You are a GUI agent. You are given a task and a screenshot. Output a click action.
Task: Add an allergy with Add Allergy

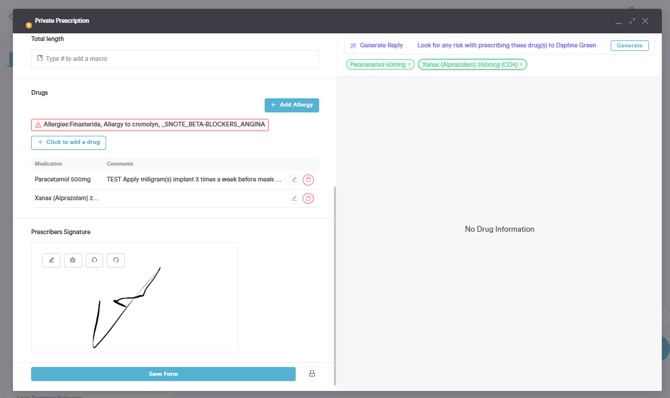[x=292, y=105]
